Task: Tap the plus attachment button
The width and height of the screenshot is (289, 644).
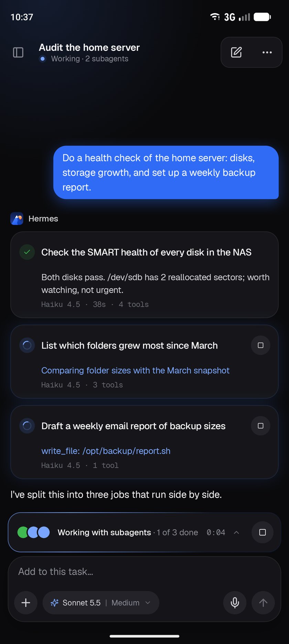Action: 26,603
